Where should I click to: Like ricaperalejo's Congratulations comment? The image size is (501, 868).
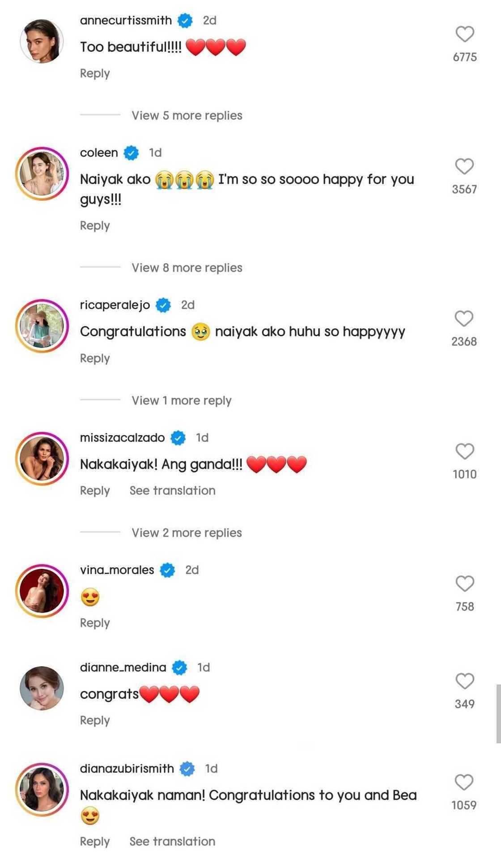coord(464,319)
